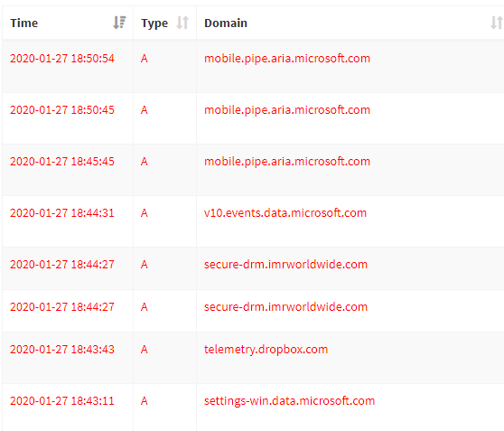The width and height of the screenshot is (504, 431).
Task: Click the Type column sort arrows
Action: 182,23
